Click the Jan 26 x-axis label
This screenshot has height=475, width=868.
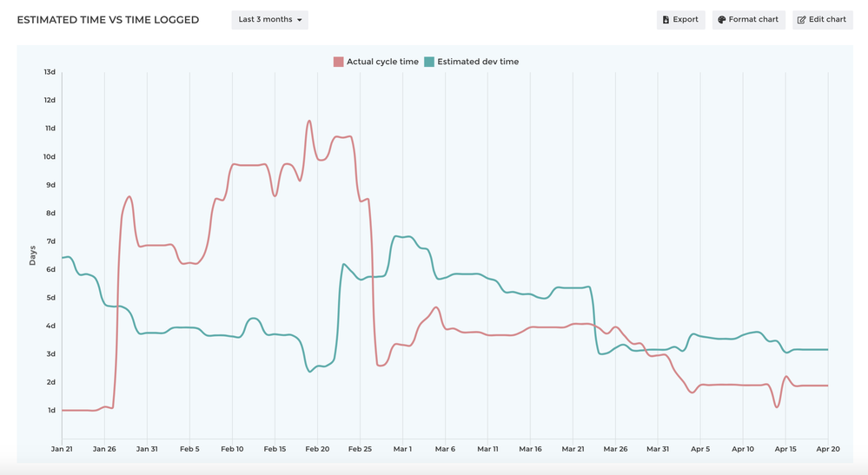(x=104, y=449)
